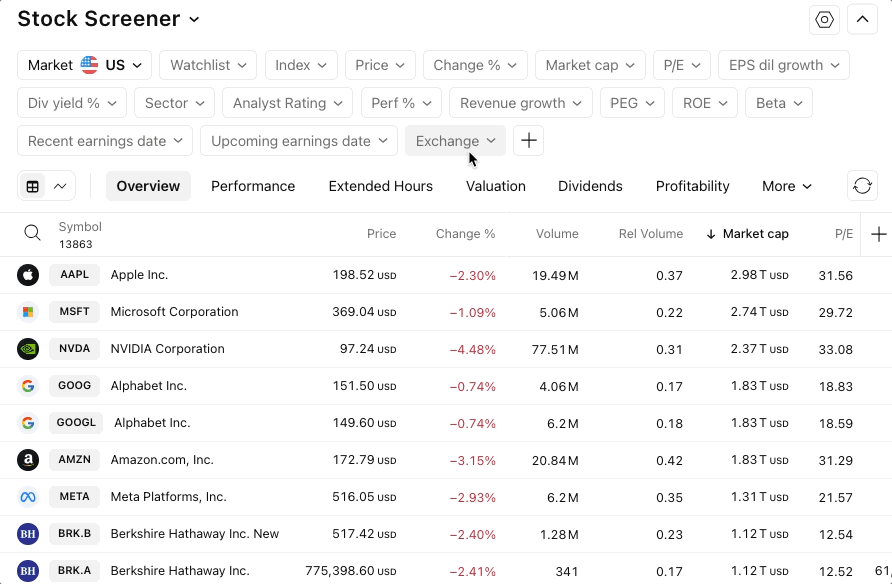Expand the More tabs menu
Screen dimensions: 892x584
click(x=787, y=186)
